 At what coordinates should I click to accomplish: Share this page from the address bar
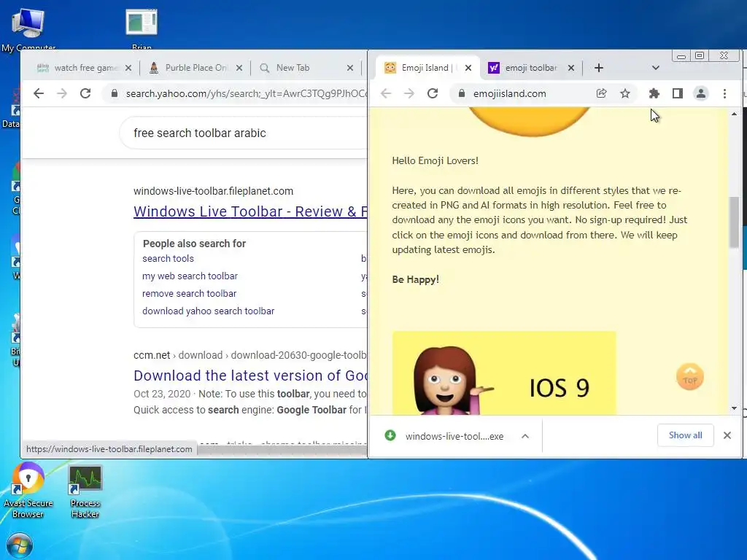click(x=602, y=93)
